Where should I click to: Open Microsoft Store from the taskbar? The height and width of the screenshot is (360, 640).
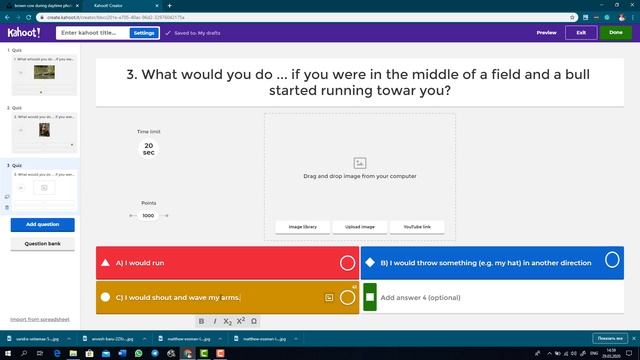tap(89, 353)
